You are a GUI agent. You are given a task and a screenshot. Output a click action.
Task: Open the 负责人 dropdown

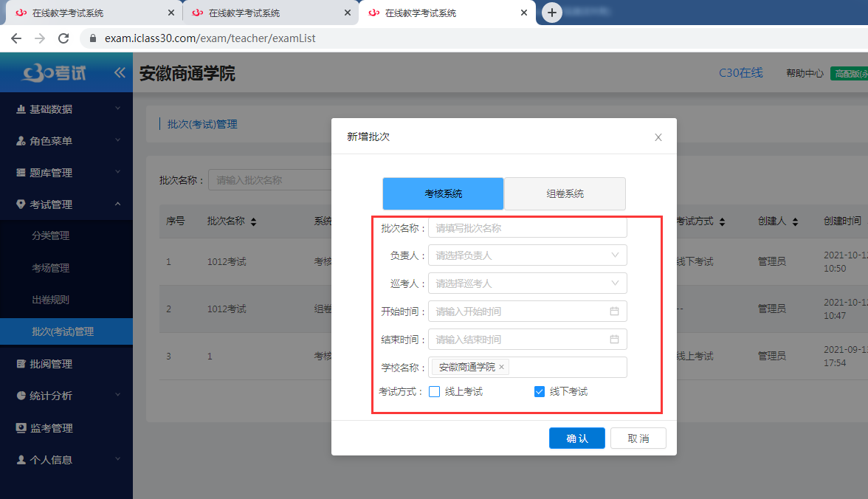pos(528,255)
